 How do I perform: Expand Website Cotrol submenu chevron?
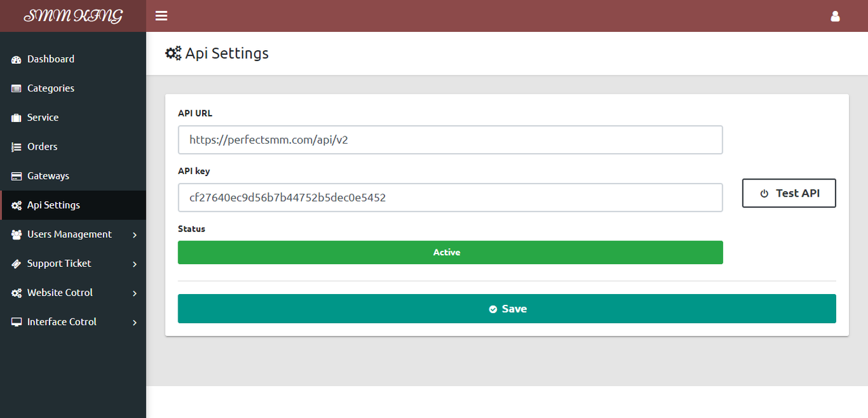135,293
